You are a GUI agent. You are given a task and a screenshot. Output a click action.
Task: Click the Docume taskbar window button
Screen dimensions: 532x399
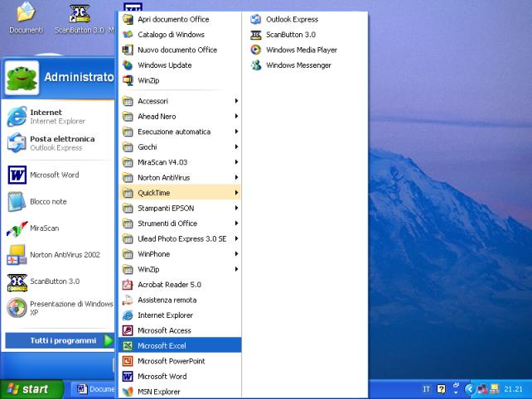point(94,389)
